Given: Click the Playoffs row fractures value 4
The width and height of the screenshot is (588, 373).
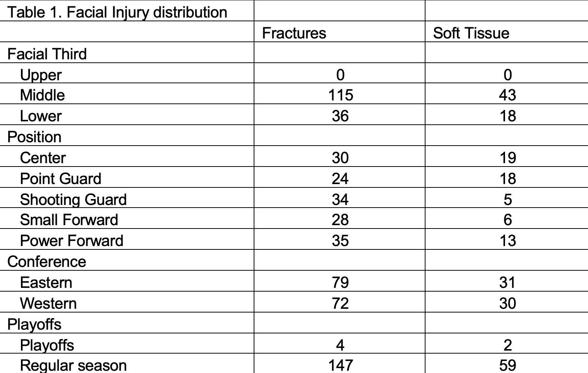Looking at the screenshot, I should pos(340,345).
